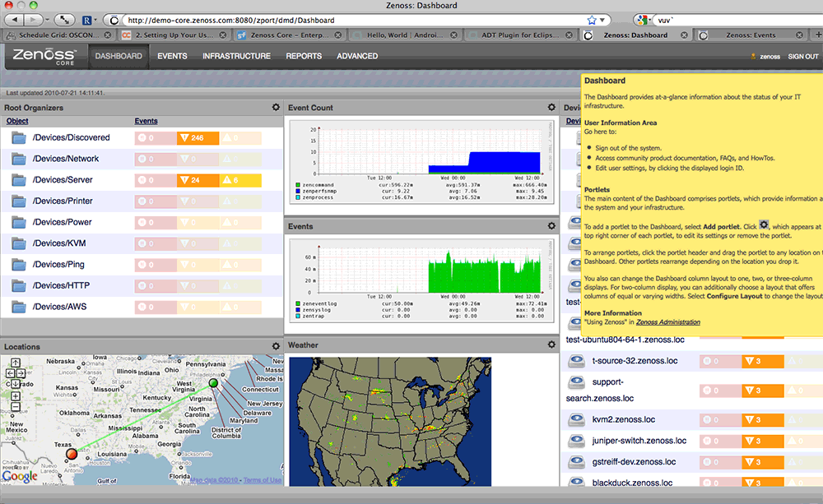This screenshot has width=823, height=504.
Task: Click the blue R toolbar icon
Action: click(87, 21)
